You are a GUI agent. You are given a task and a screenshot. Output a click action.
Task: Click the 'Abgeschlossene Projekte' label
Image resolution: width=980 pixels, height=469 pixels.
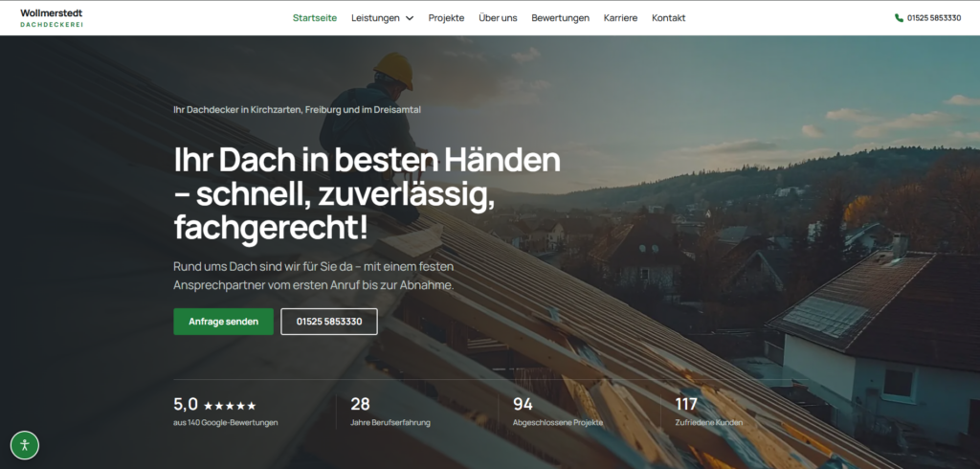click(x=558, y=423)
